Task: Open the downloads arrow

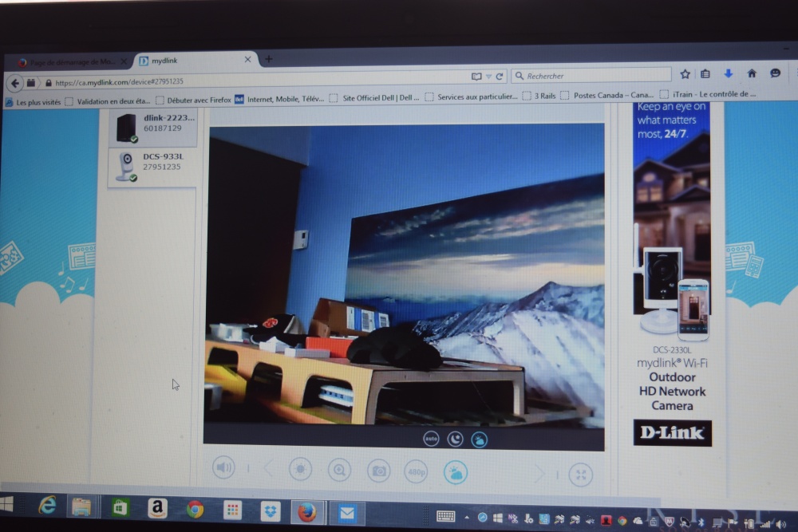Action: pos(729,73)
